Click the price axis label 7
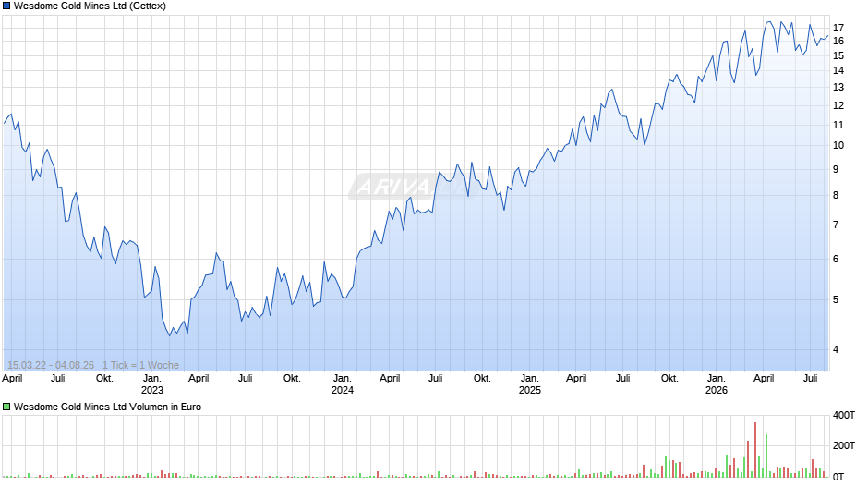 [836, 225]
